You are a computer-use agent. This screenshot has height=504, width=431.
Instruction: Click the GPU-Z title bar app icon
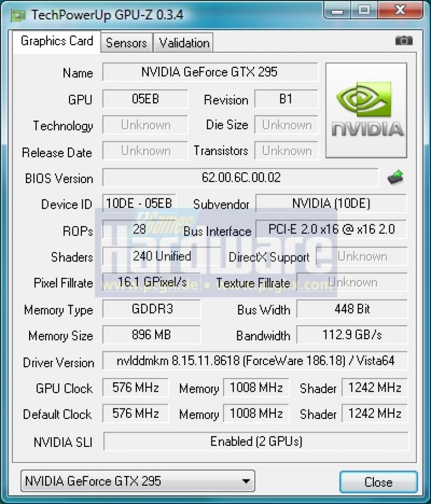pyautogui.click(x=18, y=15)
